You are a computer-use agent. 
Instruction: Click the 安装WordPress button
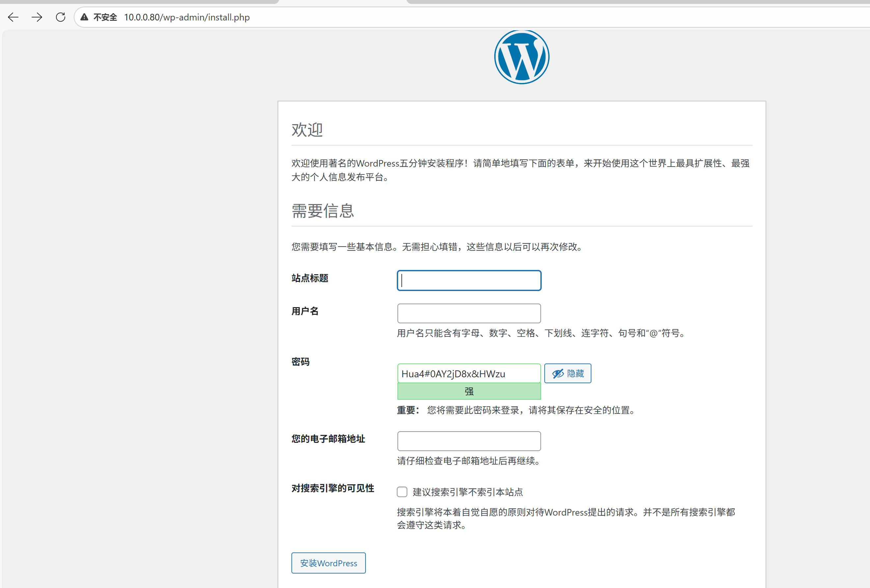click(x=328, y=563)
